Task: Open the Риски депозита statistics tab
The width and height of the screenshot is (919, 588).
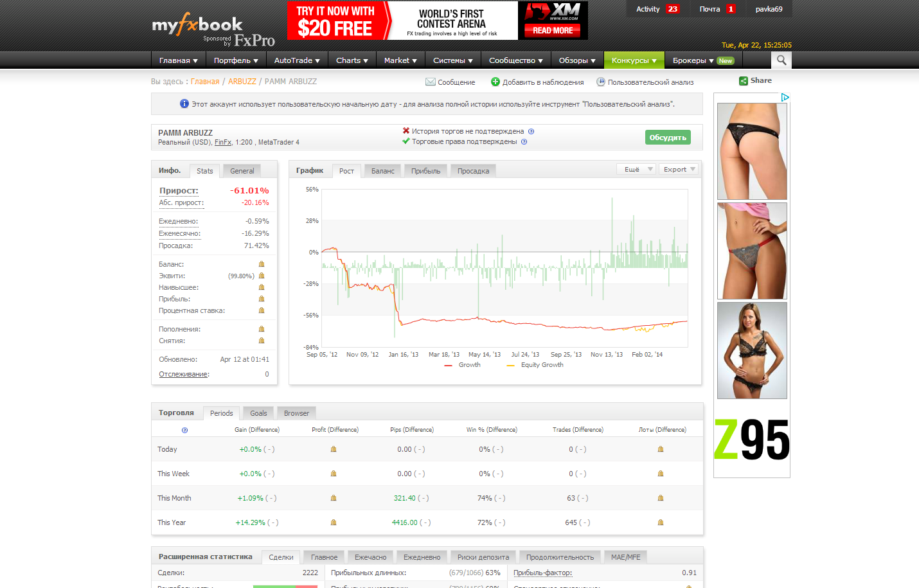Action: tap(483, 557)
